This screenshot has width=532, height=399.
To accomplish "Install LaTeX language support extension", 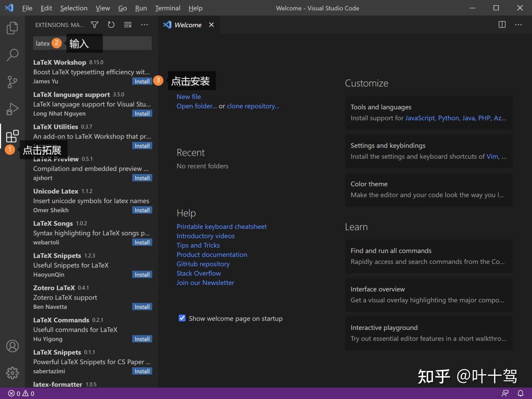I will pos(142,113).
